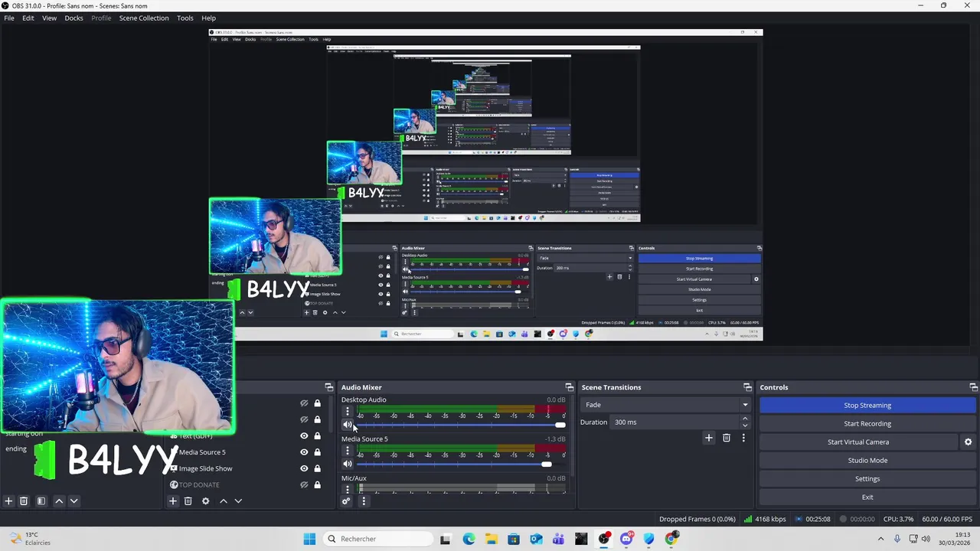Hide the Media Source 5 source
Screen dimensions: 980x551
(x=304, y=452)
